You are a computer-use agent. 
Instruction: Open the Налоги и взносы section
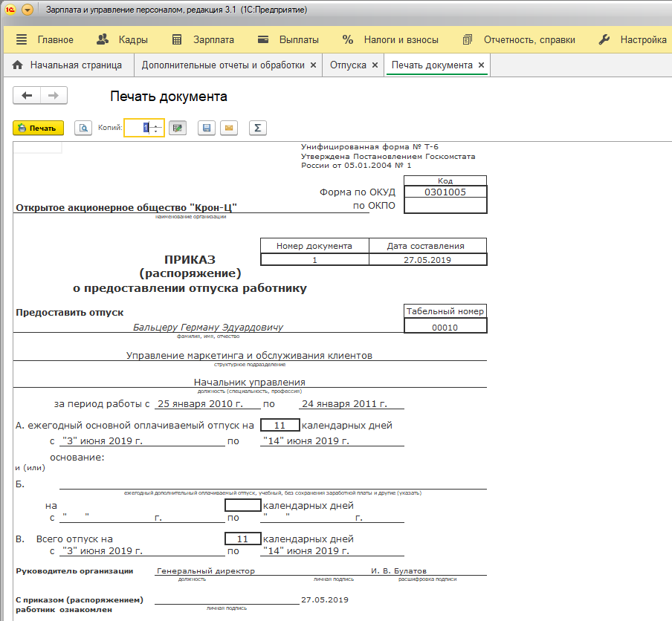pos(390,39)
